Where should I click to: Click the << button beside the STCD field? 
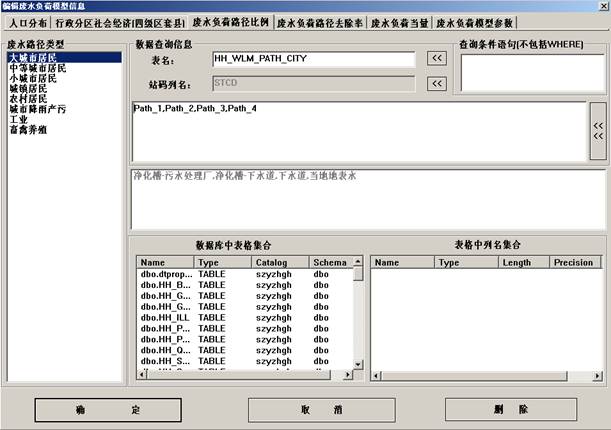436,84
